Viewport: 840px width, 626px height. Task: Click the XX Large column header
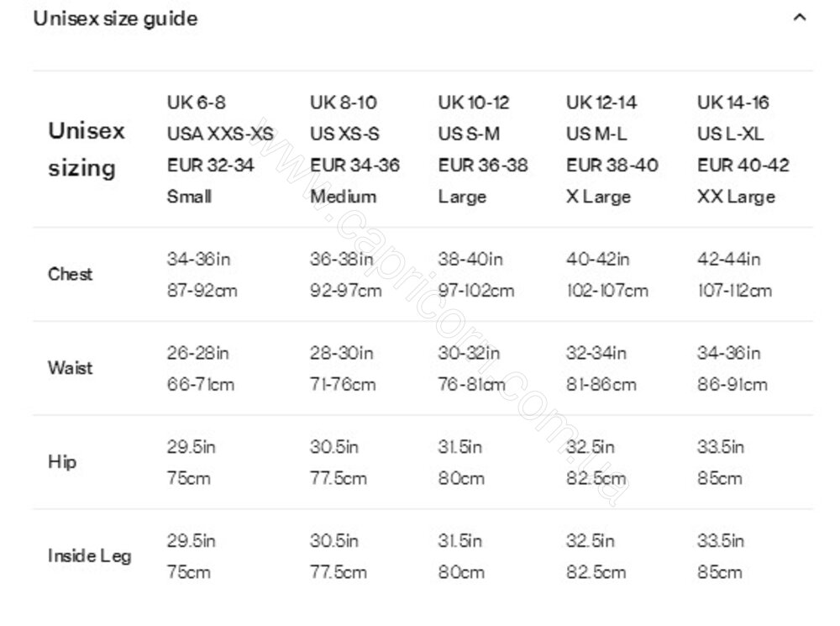pyautogui.click(x=736, y=197)
